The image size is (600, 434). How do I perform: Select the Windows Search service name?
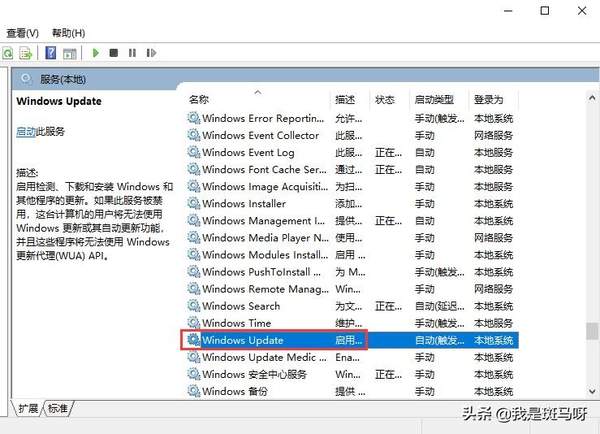[241, 306]
